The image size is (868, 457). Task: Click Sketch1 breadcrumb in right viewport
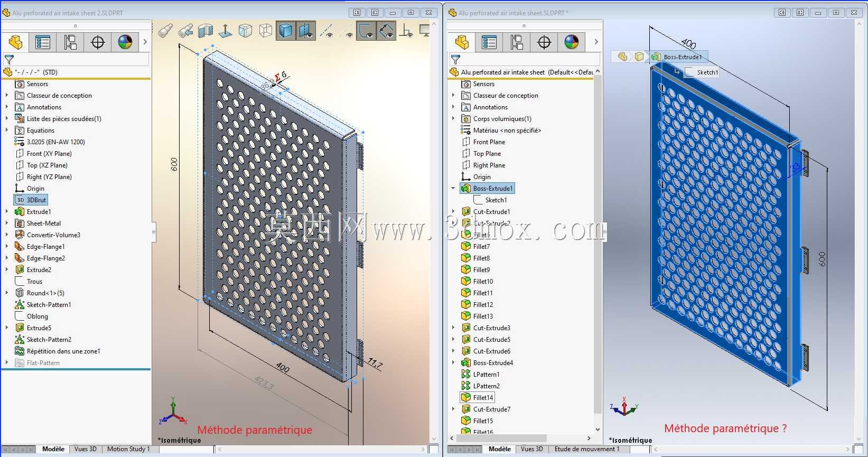click(x=702, y=72)
